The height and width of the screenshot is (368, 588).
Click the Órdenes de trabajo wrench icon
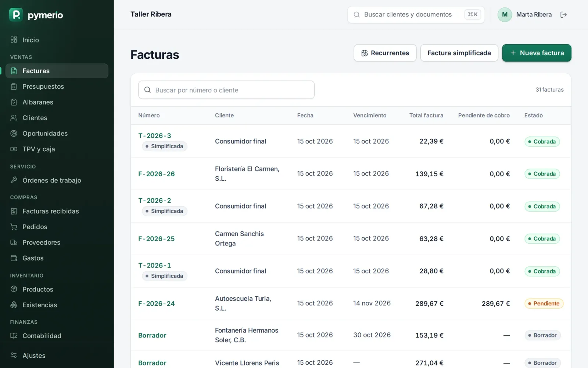pyautogui.click(x=14, y=180)
